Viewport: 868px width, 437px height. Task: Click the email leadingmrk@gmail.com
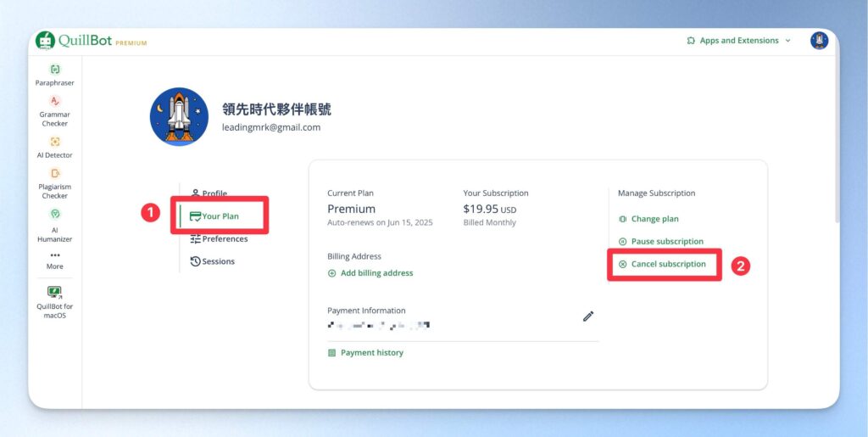point(271,127)
